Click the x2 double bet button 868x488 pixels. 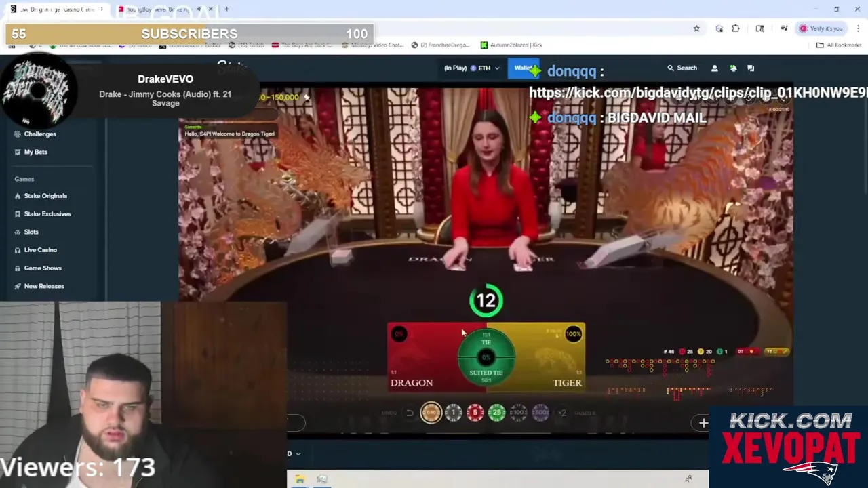562,413
